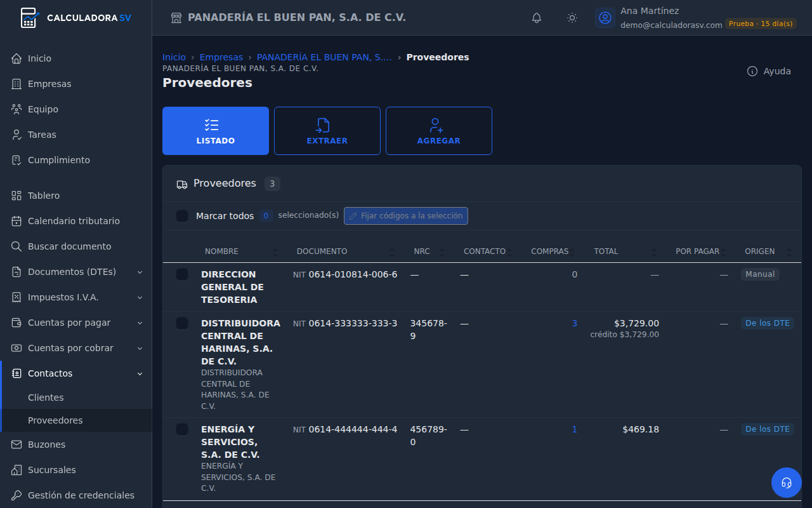Toggle the light/dark theme sun icon
Viewport: 812px width, 508px height.
click(x=572, y=18)
